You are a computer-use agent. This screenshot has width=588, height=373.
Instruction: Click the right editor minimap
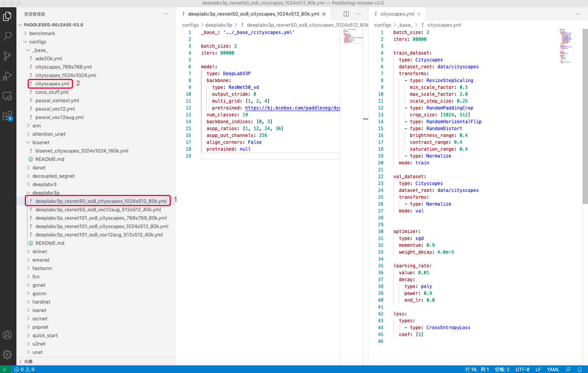click(567, 46)
